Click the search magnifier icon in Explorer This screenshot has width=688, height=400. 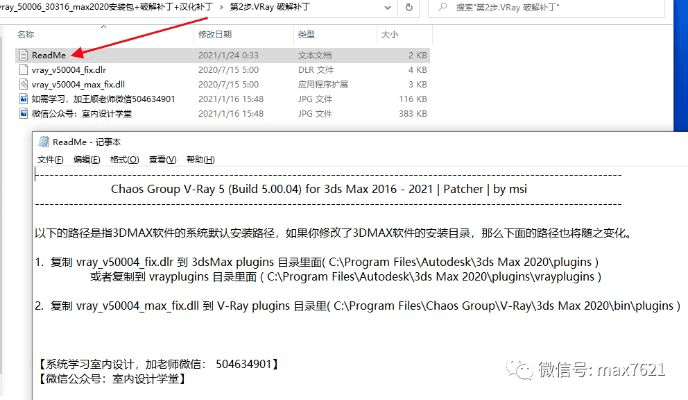click(x=443, y=7)
